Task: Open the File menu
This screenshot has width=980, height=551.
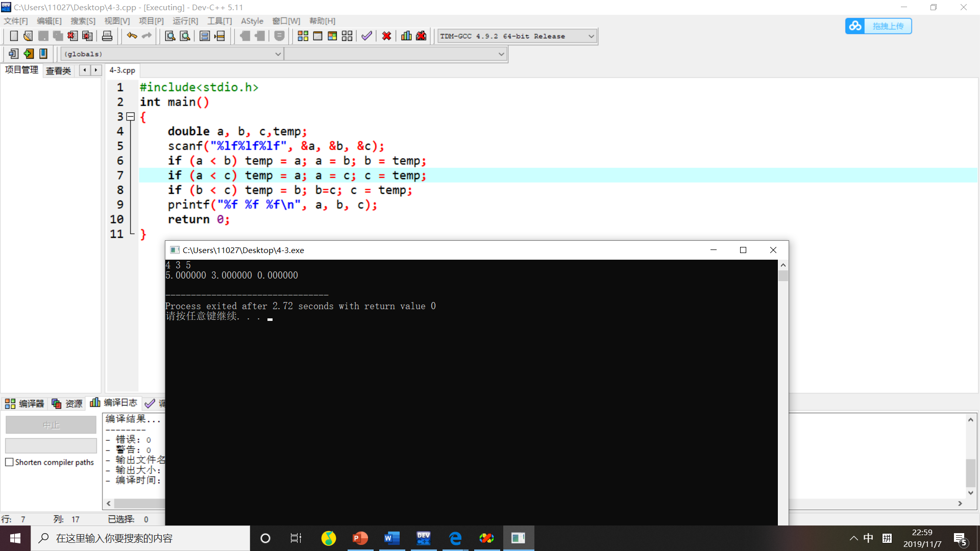Action: [x=16, y=21]
